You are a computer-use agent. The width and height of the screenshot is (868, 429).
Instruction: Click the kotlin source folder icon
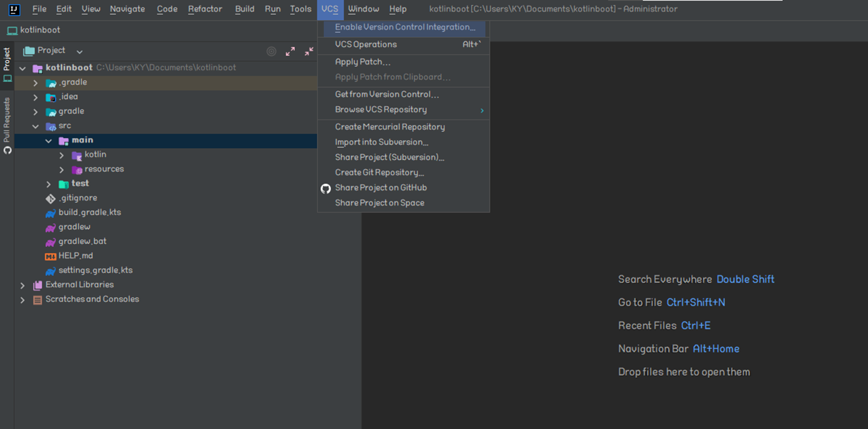77,155
